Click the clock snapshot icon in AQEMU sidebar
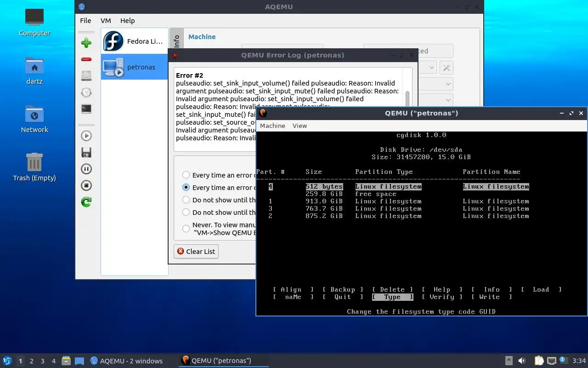 coord(86,92)
